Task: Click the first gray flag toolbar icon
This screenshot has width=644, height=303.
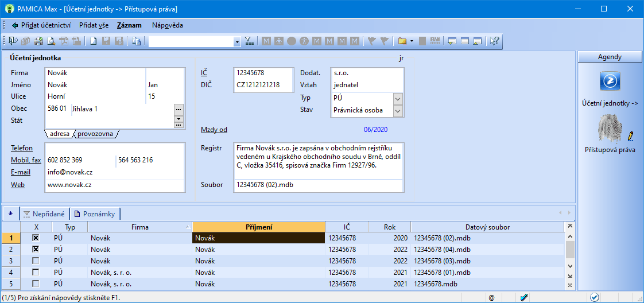Action: [372, 41]
